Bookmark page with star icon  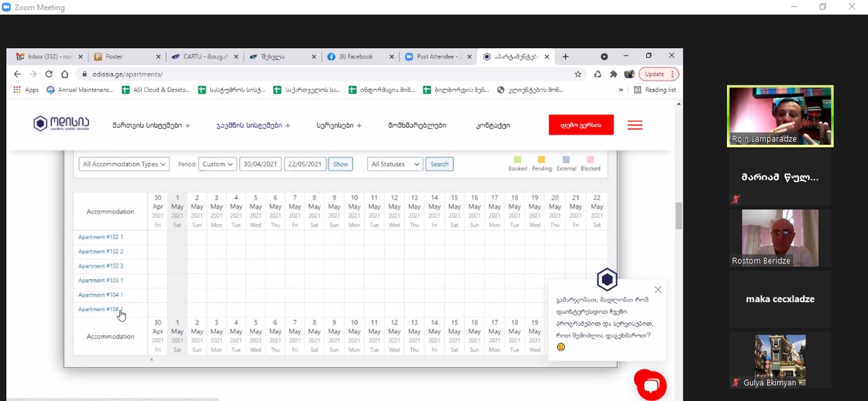tap(578, 74)
